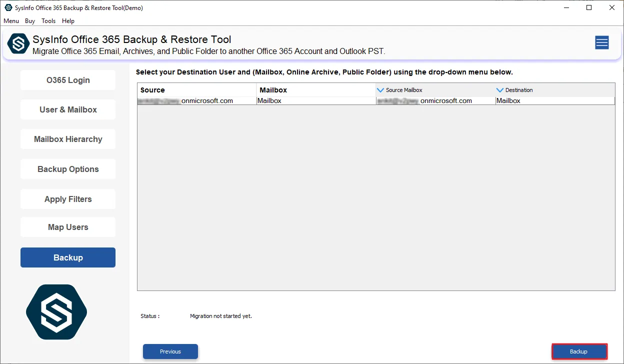Select the User & Mailbox step
Viewport: 624px width, 364px height.
(68, 109)
